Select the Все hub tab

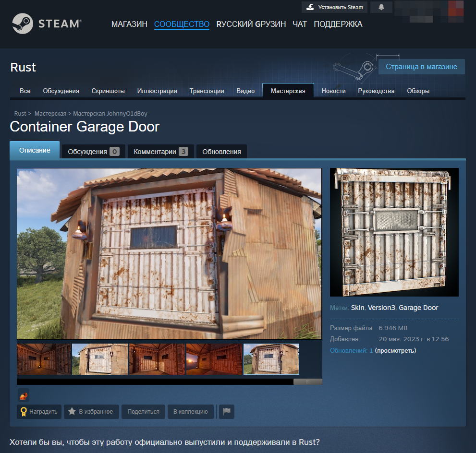[x=25, y=91]
